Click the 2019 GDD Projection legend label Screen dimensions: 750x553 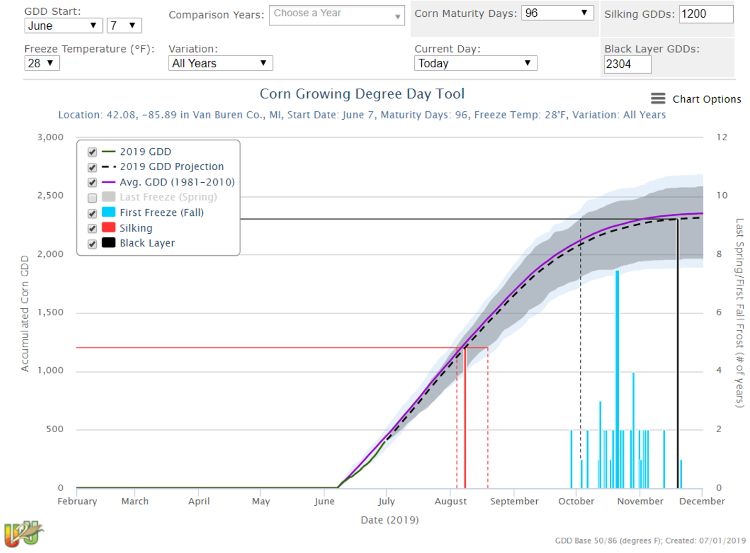(x=172, y=166)
